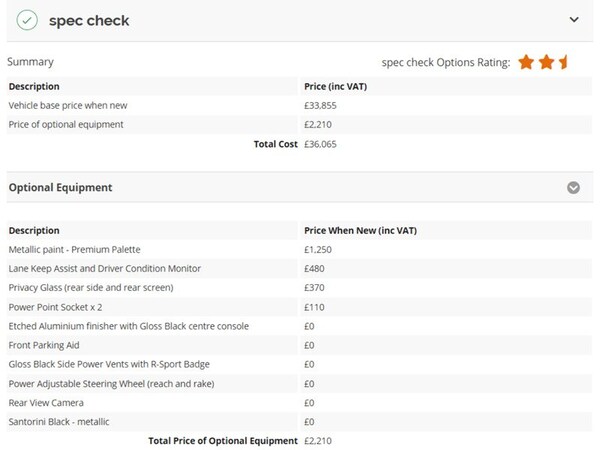Click the first orange rating star
The image size is (600, 450).
coord(526,63)
